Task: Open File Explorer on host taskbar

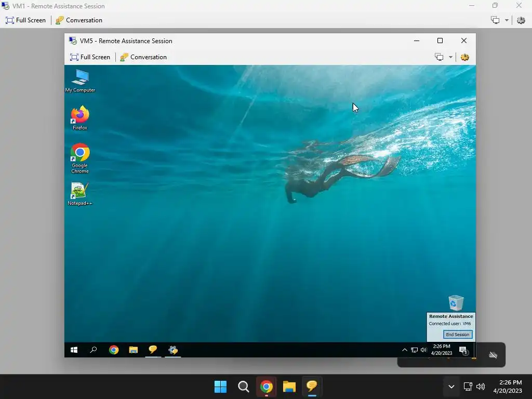Action: coord(289,387)
